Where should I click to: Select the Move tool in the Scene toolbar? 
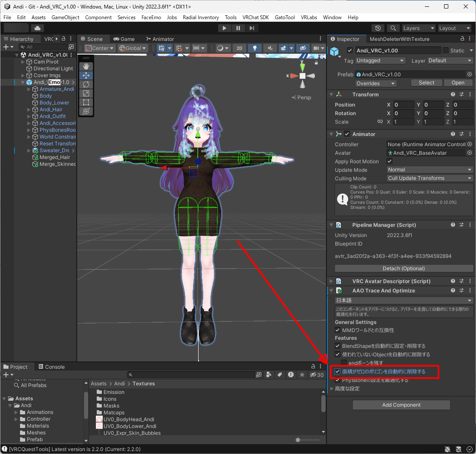pyautogui.click(x=86, y=75)
